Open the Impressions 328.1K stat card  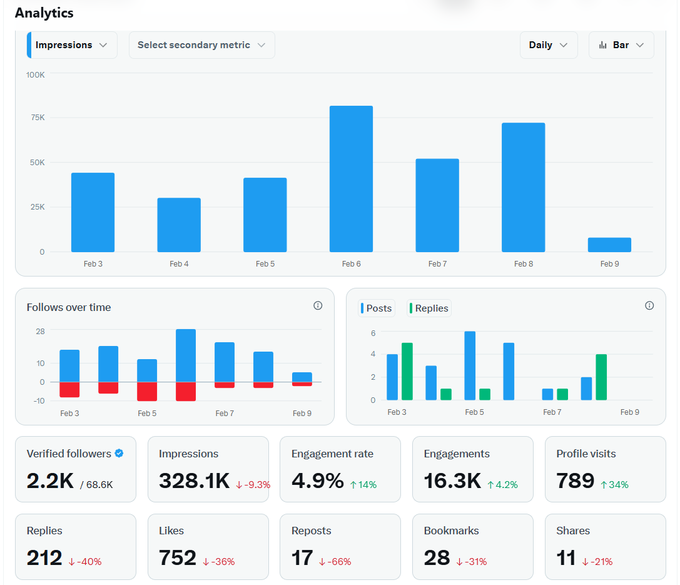[x=208, y=470]
